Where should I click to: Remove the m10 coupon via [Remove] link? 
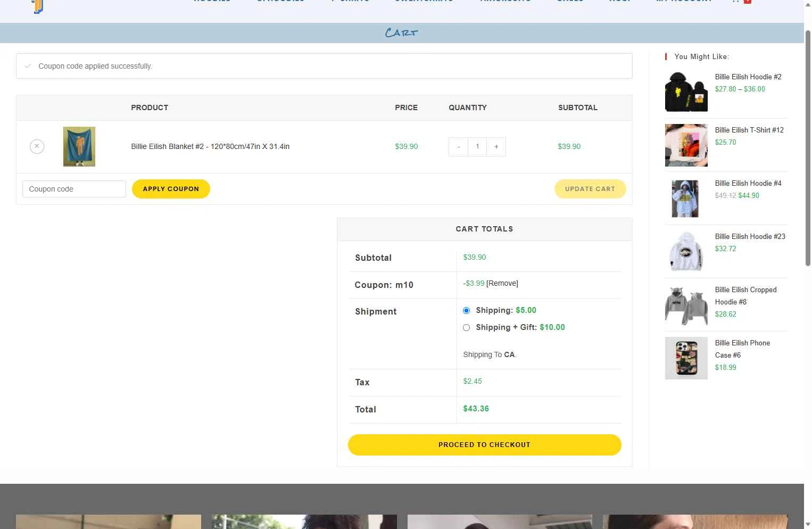point(502,283)
